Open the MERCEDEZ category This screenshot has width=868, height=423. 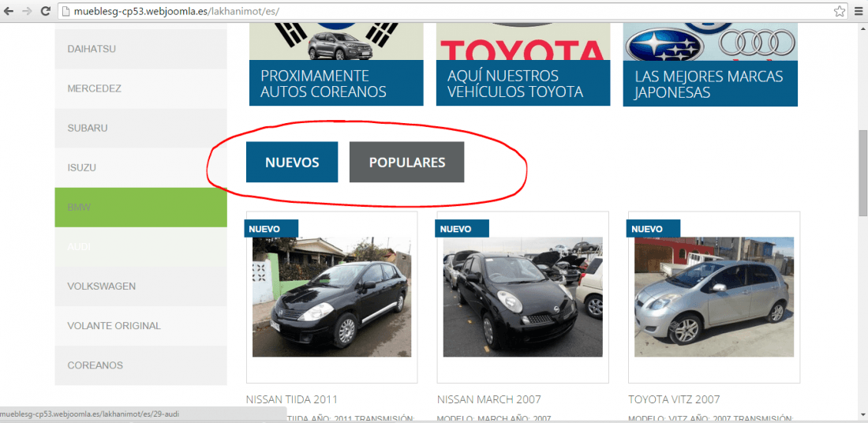(140, 88)
